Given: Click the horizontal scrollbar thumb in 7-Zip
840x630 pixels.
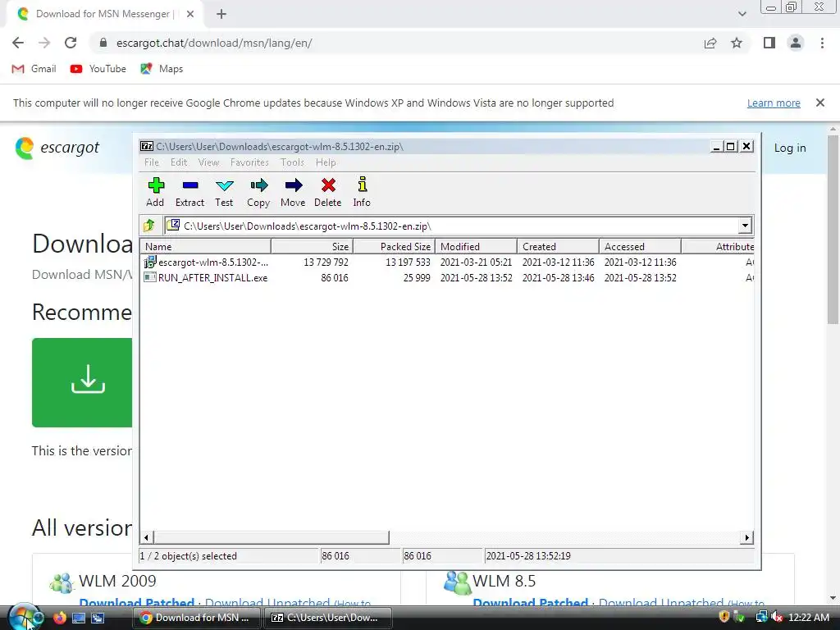Looking at the screenshot, I should (271, 537).
